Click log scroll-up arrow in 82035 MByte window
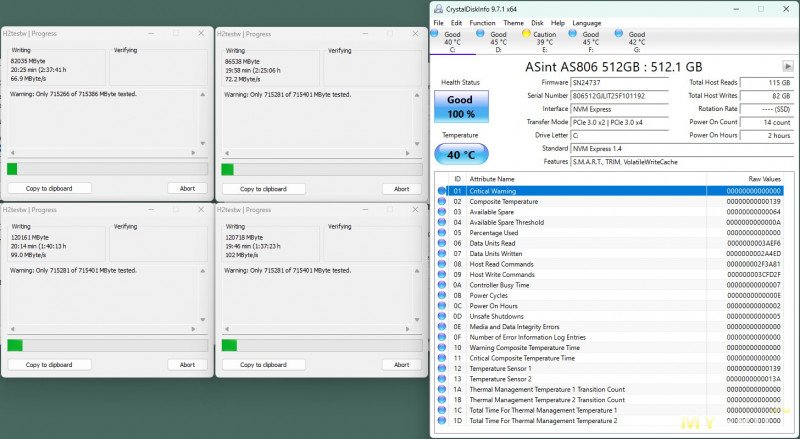Screen dimensions: 800x439 pyautogui.click(x=203, y=94)
